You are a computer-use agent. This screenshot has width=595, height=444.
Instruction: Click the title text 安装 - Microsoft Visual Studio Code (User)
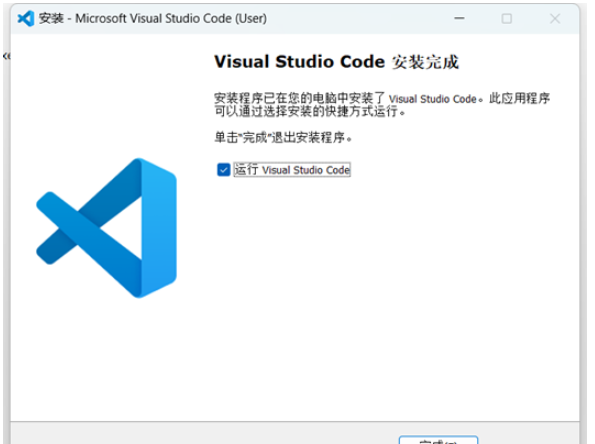coord(153,18)
